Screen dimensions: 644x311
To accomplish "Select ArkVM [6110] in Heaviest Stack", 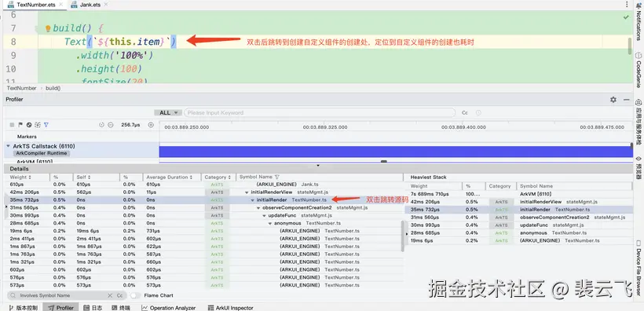I will point(518,194).
